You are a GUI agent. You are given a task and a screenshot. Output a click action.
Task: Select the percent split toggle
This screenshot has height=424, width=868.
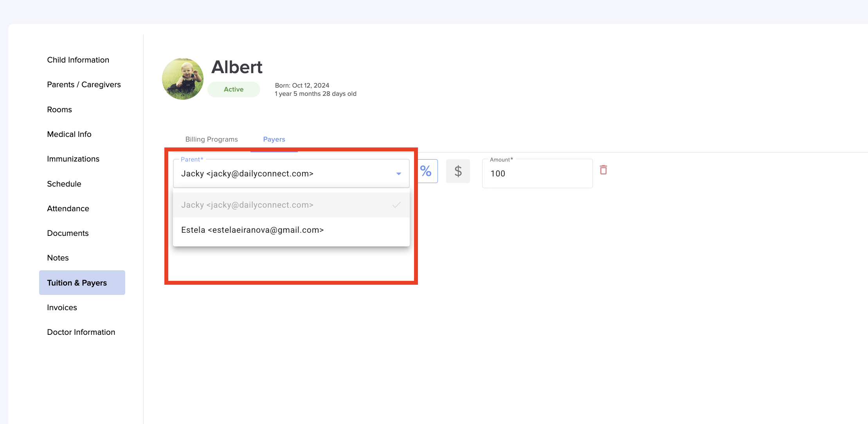point(427,171)
